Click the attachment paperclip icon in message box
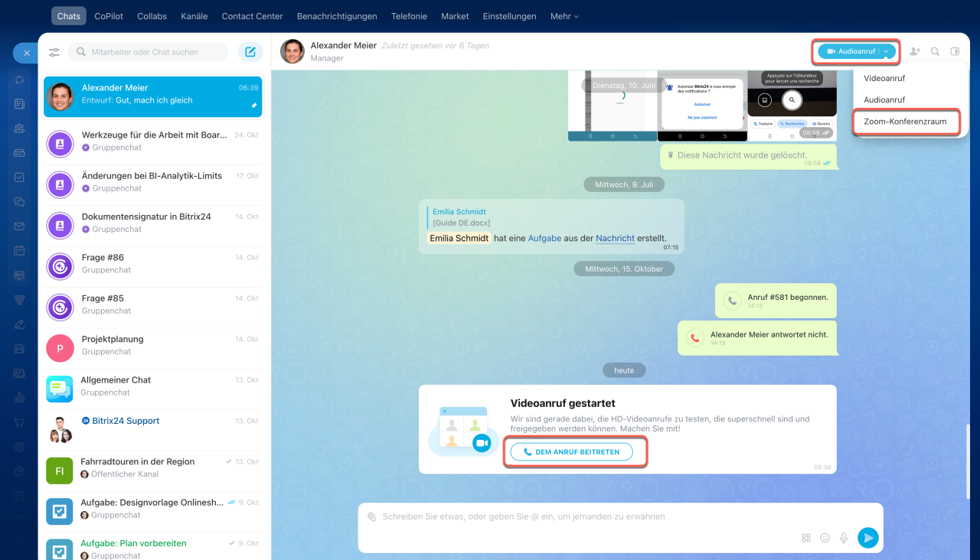Image resolution: width=980 pixels, height=560 pixels. (x=372, y=517)
